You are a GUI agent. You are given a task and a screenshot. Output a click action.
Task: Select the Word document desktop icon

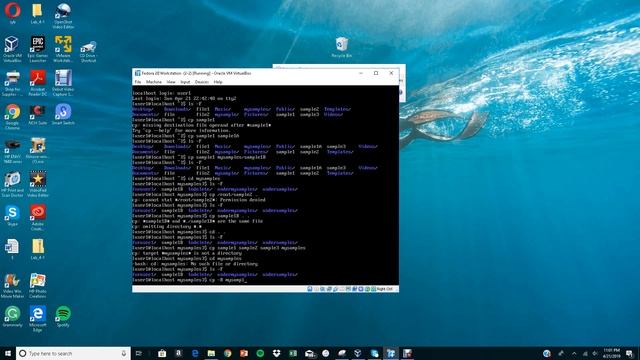click(12, 249)
